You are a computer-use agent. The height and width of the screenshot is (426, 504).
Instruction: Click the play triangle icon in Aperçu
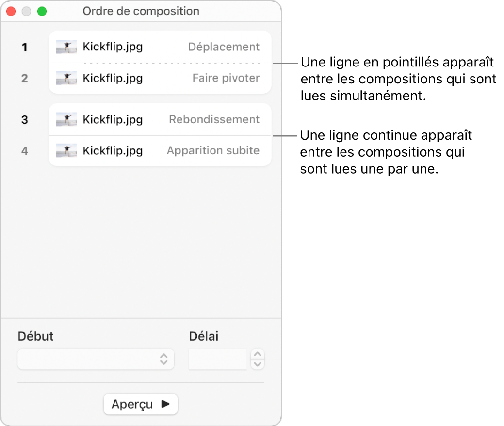(x=165, y=404)
